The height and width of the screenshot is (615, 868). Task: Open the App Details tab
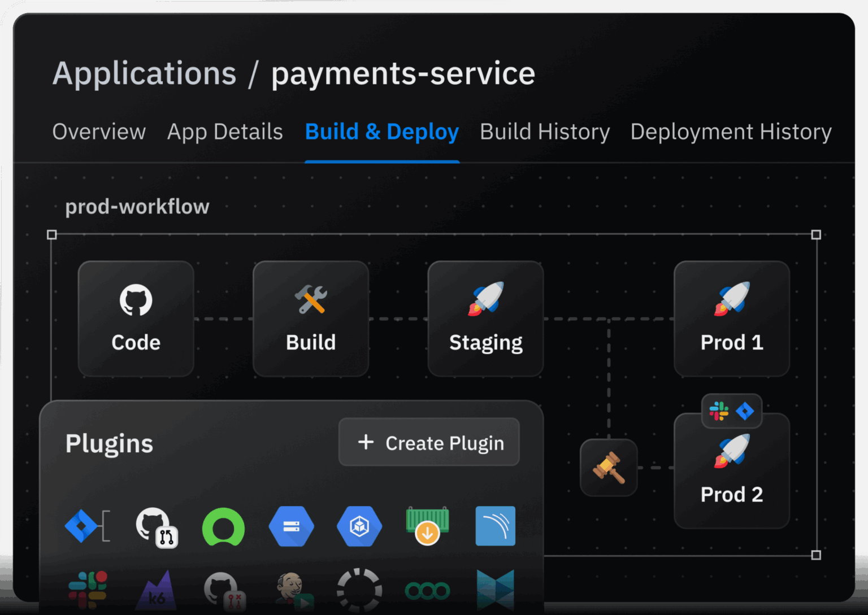[225, 132]
